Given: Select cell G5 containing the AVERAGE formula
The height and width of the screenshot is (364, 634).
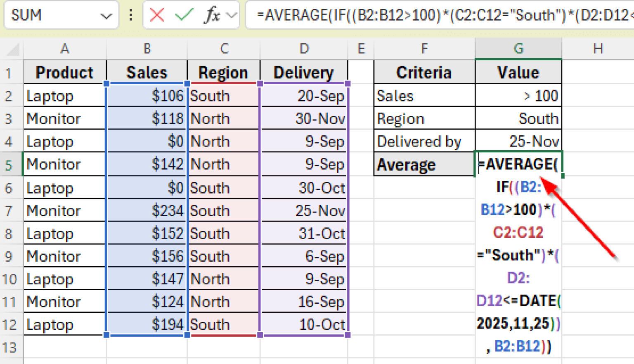Looking at the screenshot, I should point(518,164).
